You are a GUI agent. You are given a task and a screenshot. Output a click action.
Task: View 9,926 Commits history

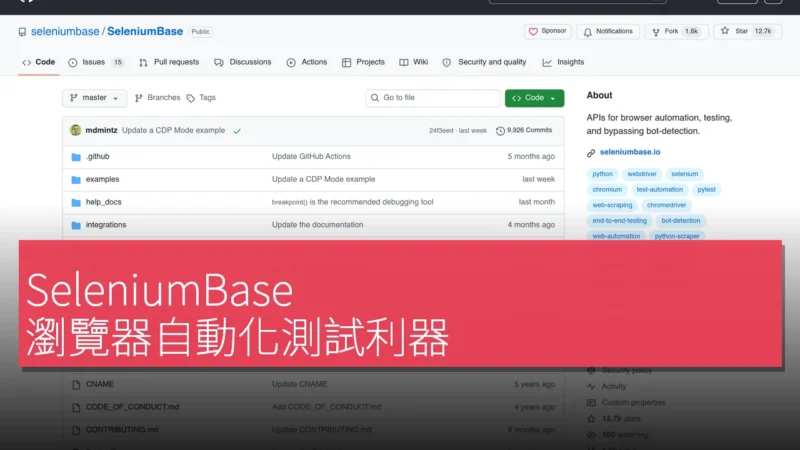pos(524,131)
